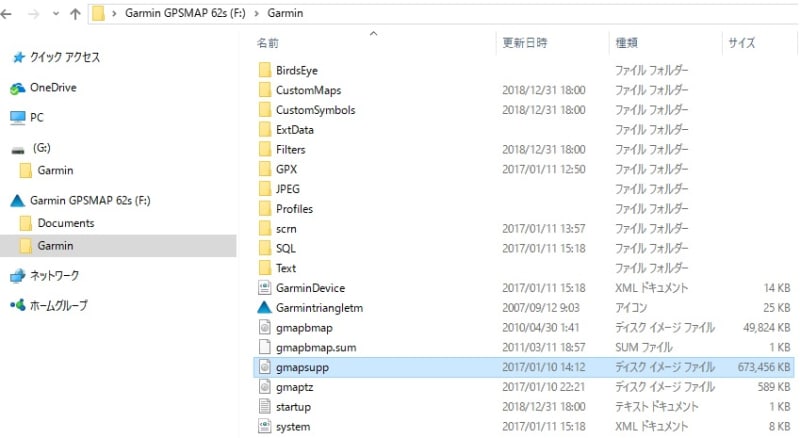Screen dimensions: 800x438
Task: Select the folder icon in the address bar
Action: pyautogui.click(x=98, y=14)
